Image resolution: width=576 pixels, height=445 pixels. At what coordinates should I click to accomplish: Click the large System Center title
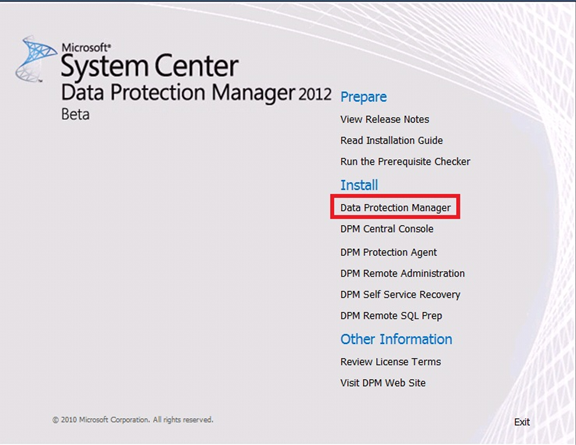click(x=150, y=66)
